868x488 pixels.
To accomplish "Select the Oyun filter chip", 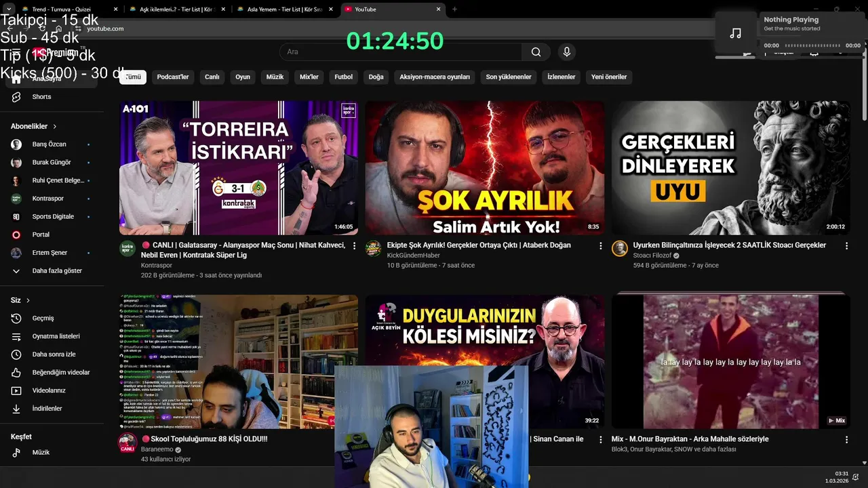I will click(x=243, y=77).
